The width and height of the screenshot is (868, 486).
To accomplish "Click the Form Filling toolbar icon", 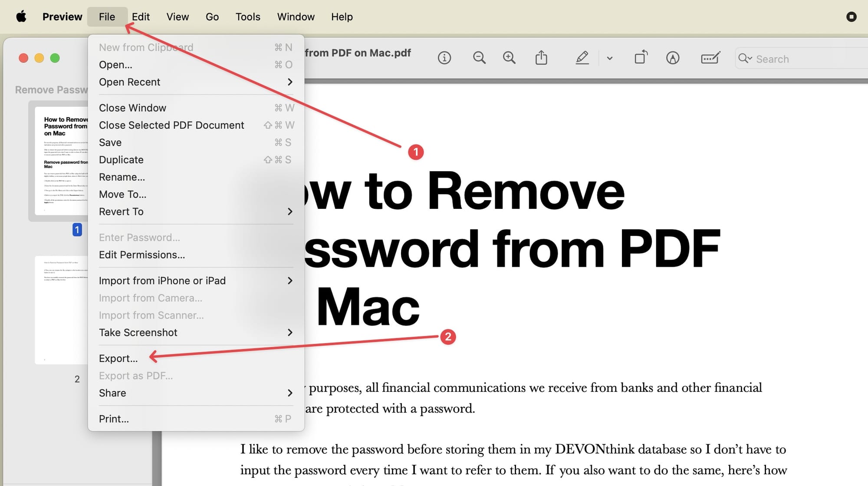I will point(710,58).
